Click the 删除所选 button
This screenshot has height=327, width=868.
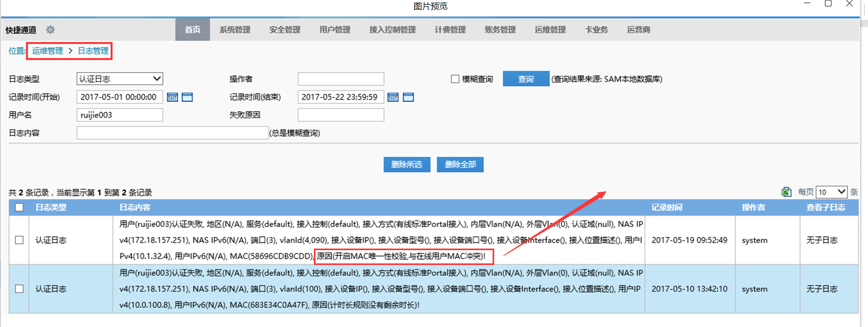[407, 164]
